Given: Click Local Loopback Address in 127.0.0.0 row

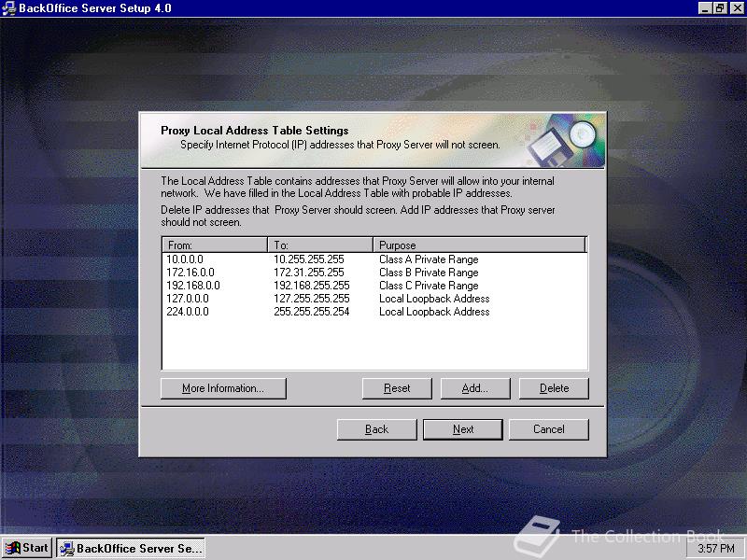Looking at the screenshot, I should 434,299.
